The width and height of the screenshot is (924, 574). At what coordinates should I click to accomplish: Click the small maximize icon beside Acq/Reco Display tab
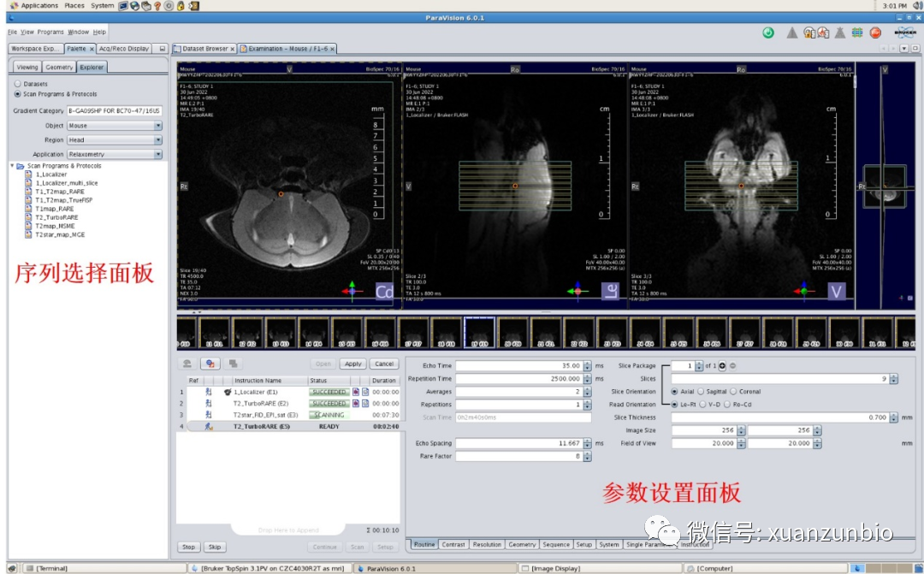point(162,49)
